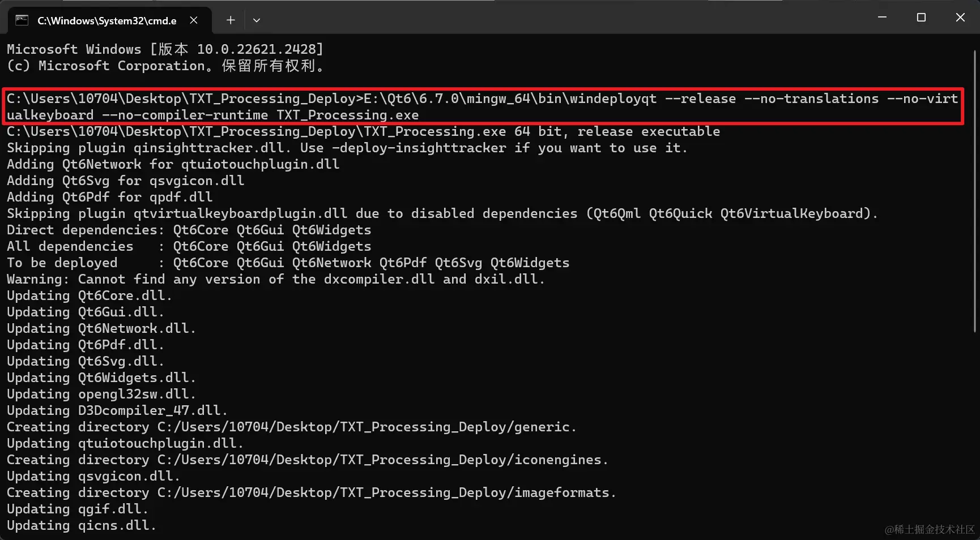
Task: Expand the new tab profile dropdown chevron
Action: [257, 20]
